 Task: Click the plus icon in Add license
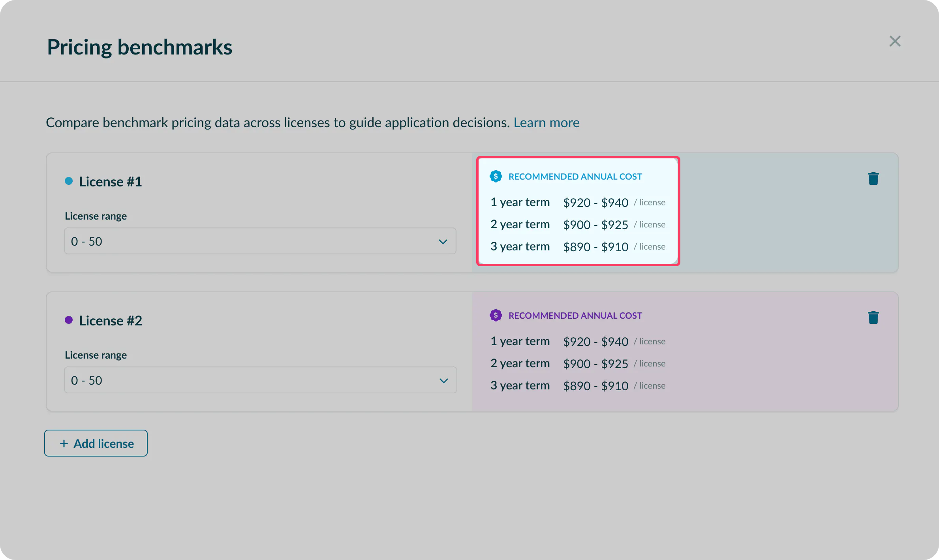click(x=64, y=443)
